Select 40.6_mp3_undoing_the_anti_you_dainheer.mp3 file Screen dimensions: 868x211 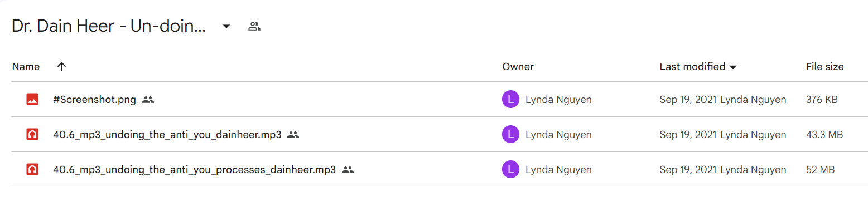click(x=167, y=134)
